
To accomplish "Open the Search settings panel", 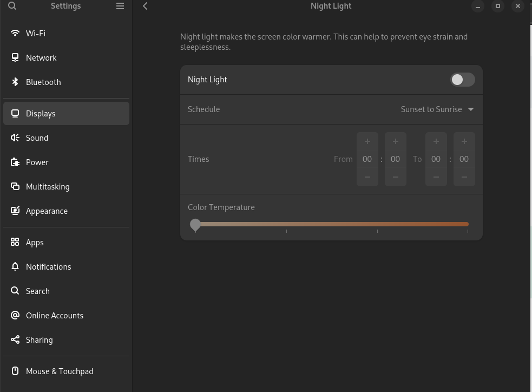I will tap(66, 291).
